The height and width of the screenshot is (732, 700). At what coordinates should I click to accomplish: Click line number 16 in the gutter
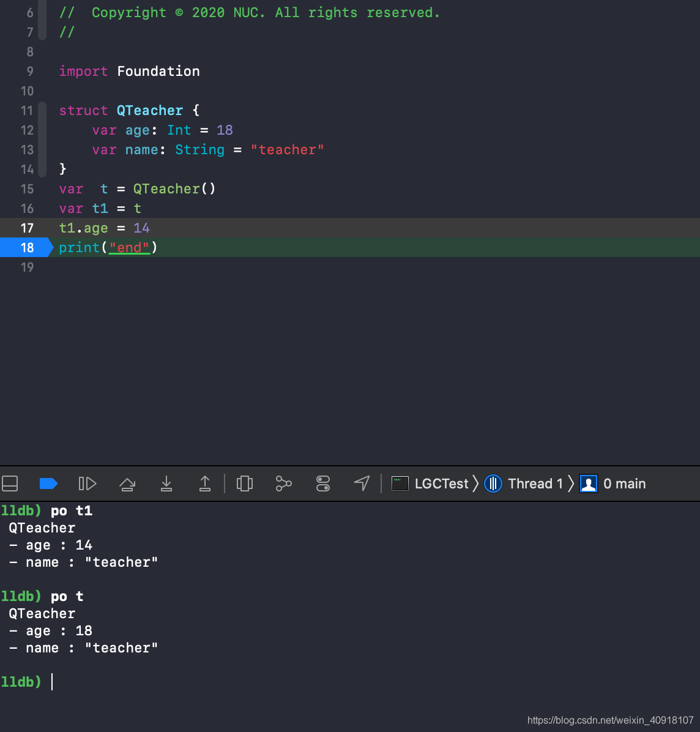point(27,208)
